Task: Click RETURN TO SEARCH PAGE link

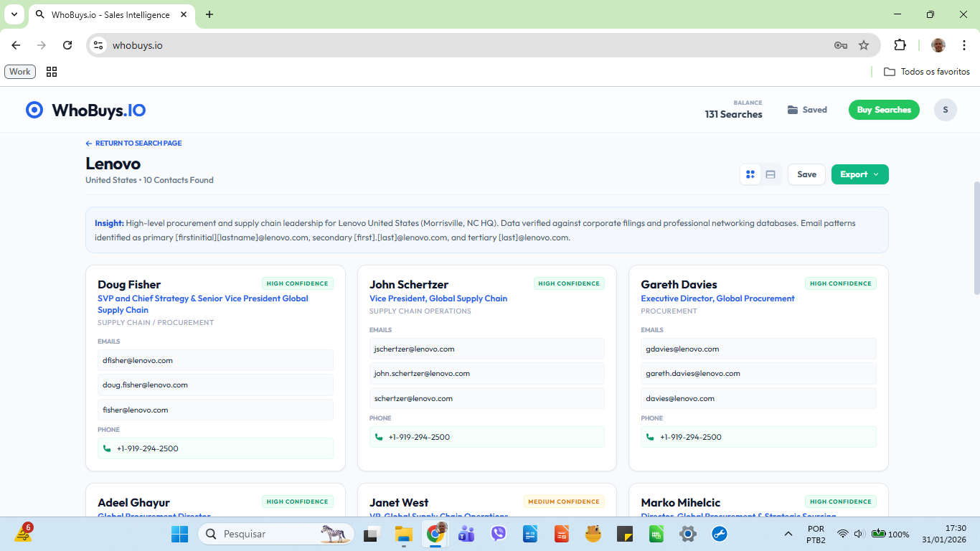Action: point(133,143)
